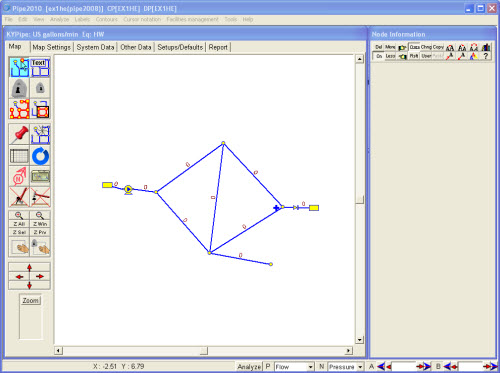Click the left-pointing node arrow icon
This screenshot has width=500, height=373.
(x=402, y=56)
